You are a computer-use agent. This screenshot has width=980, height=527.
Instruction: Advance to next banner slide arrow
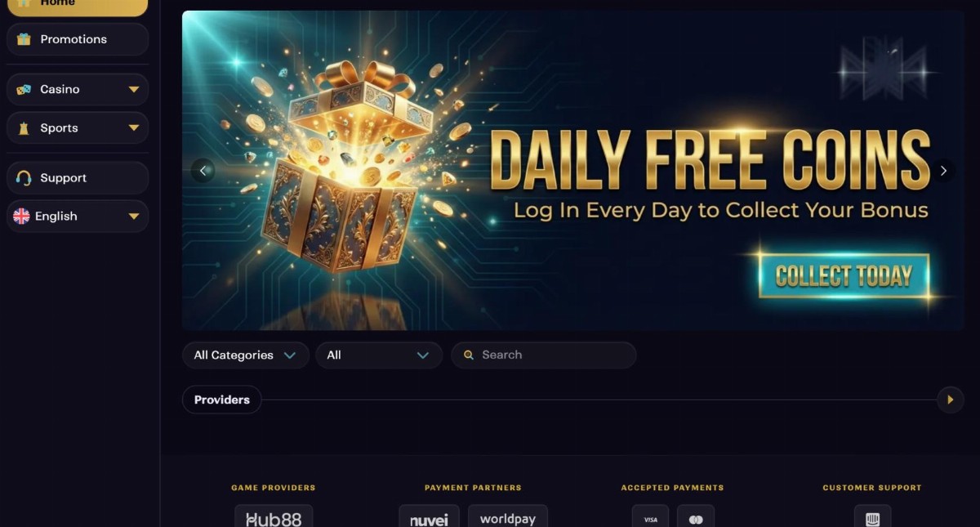[943, 170]
